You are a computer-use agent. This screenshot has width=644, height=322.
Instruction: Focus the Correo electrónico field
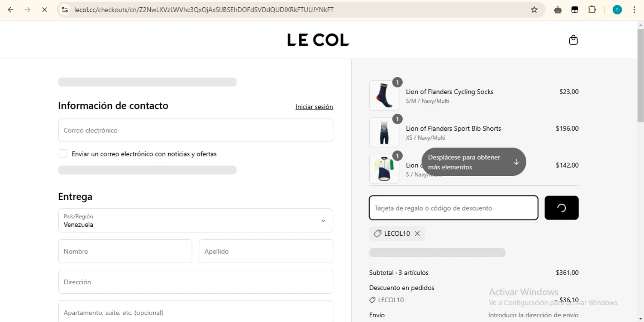point(196,130)
